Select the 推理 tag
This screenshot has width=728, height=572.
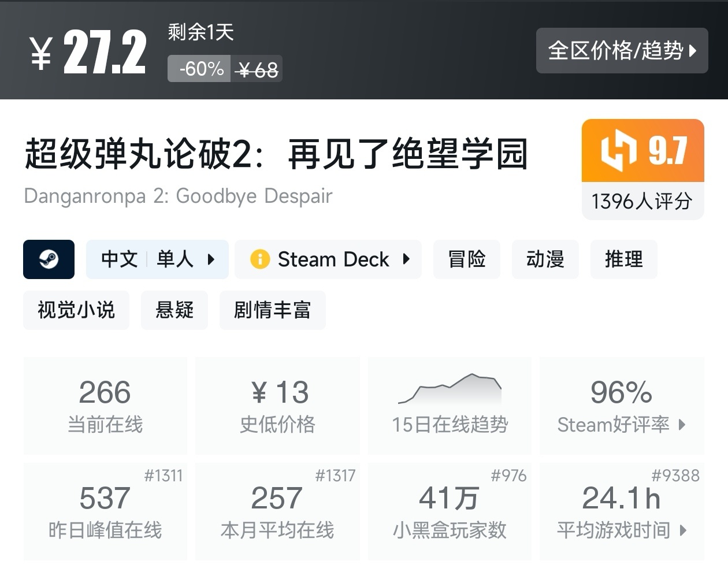[624, 259]
